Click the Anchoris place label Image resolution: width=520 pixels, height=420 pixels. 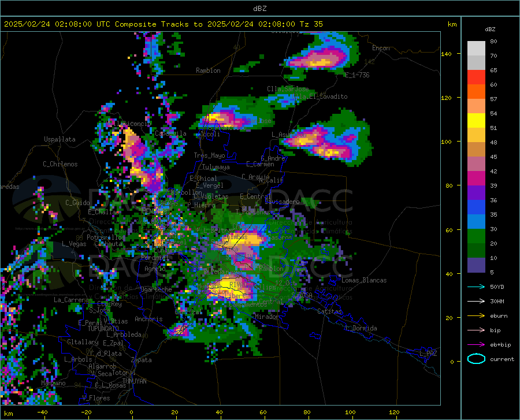pos(148,319)
